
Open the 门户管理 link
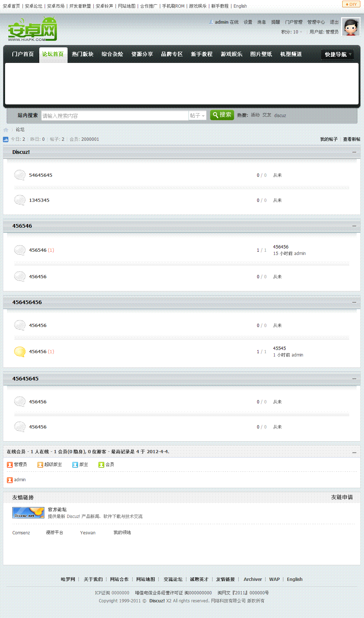click(x=294, y=22)
